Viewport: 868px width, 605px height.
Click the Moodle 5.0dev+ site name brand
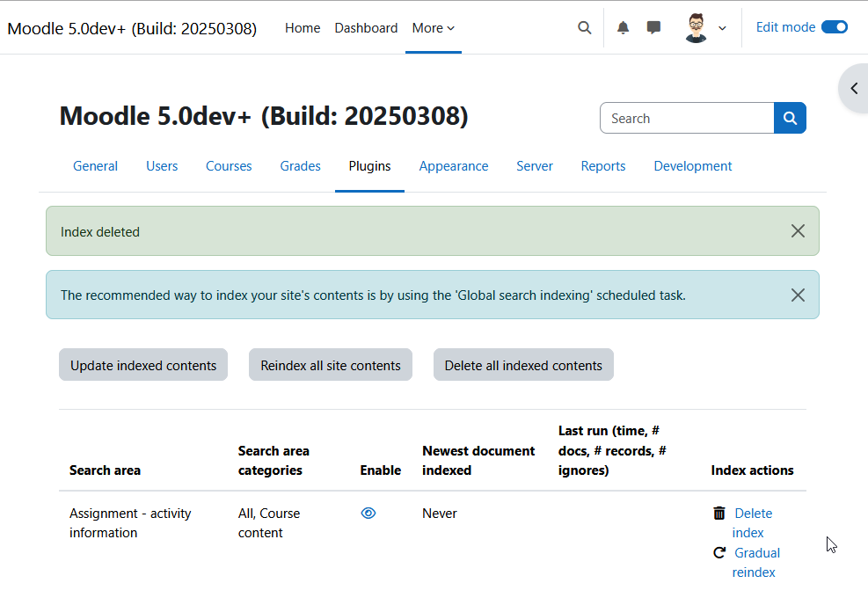click(x=132, y=28)
